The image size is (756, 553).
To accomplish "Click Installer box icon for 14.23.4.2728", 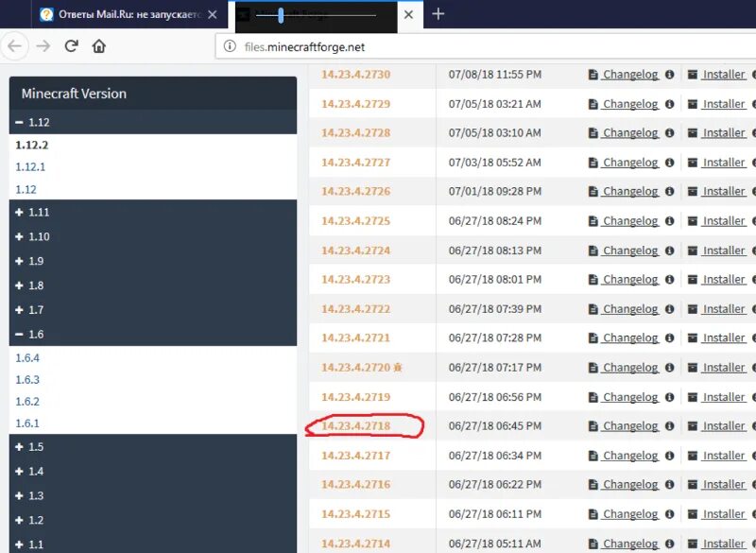I will coord(693,133).
